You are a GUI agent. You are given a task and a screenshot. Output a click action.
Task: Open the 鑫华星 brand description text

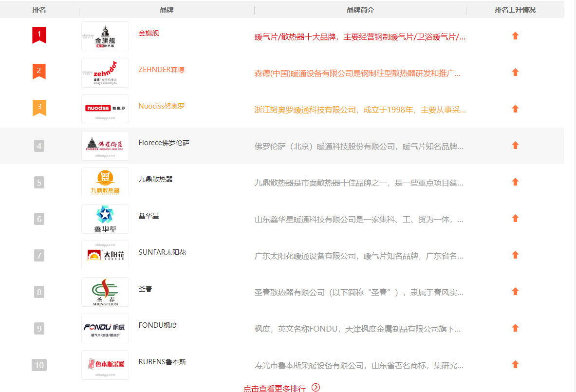pyautogui.click(x=359, y=220)
